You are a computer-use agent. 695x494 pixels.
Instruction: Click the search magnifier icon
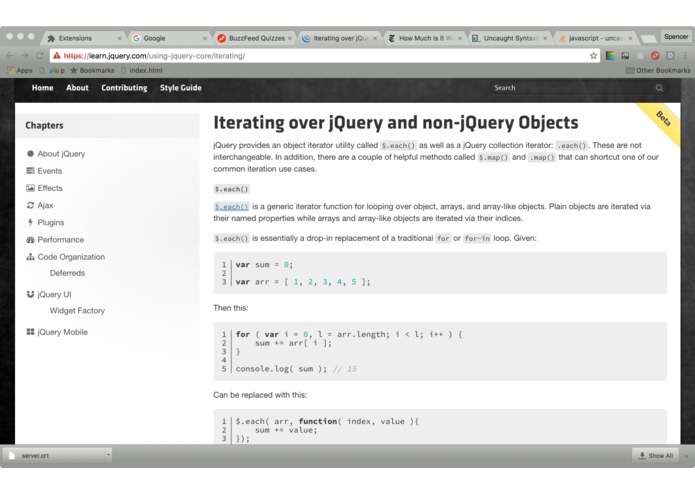point(659,88)
